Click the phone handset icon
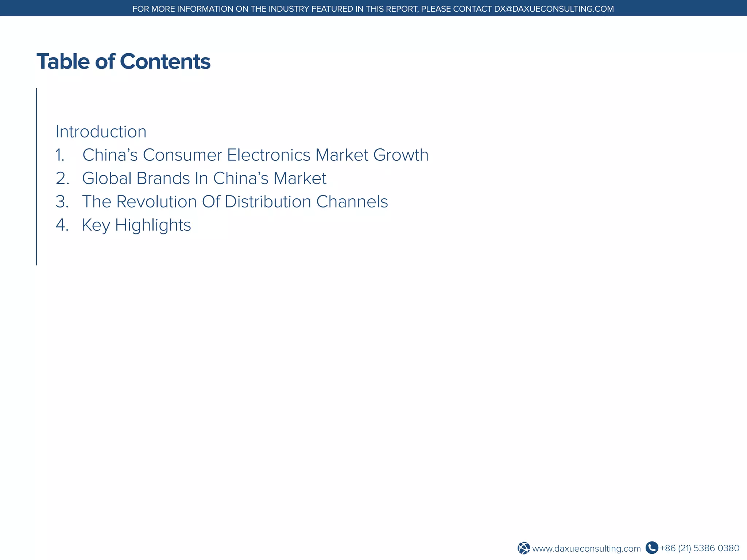The width and height of the screenshot is (747, 560). tap(651, 548)
